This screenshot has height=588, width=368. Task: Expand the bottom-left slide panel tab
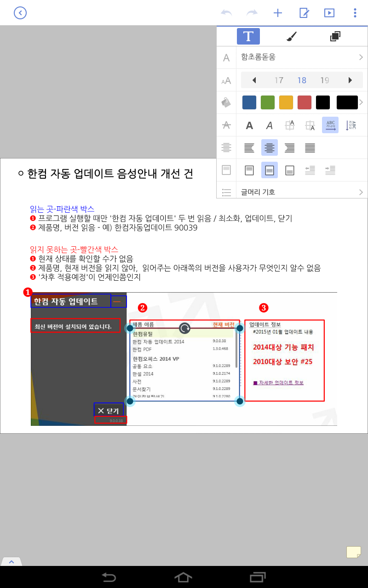click(x=11, y=561)
